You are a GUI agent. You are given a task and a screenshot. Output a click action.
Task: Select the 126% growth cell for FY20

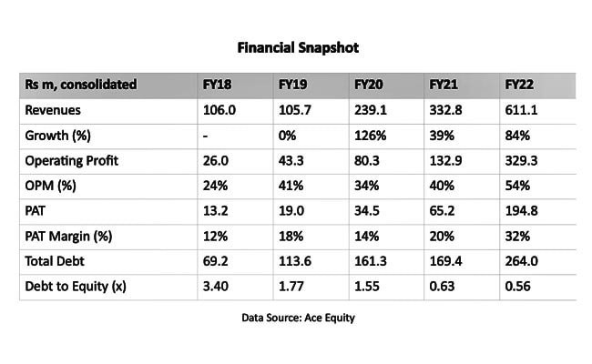coord(367,134)
